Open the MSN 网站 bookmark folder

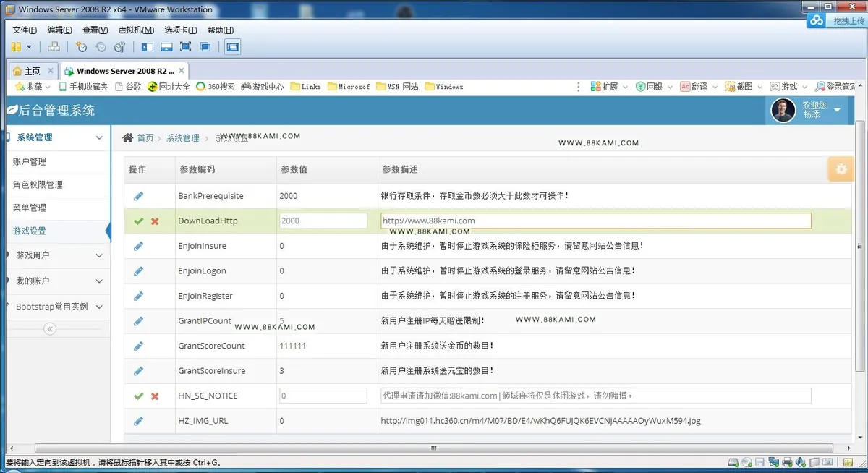(397, 87)
